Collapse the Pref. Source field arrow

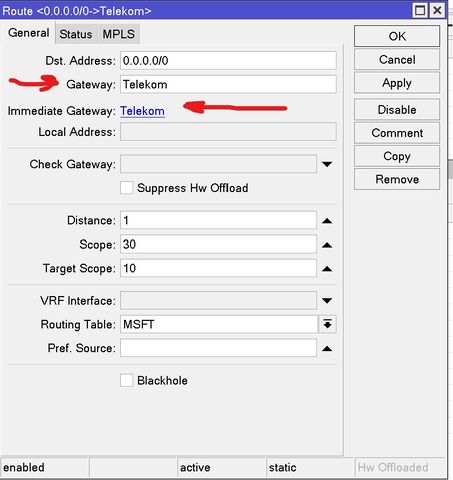pyautogui.click(x=327, y=349)
